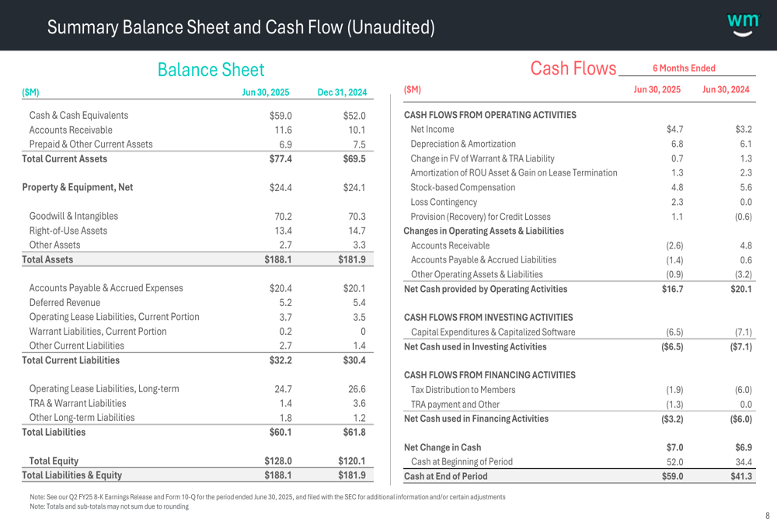The image size is (777, 532).
Task: Click the WM logo in the header
Action: coord(743,24)
